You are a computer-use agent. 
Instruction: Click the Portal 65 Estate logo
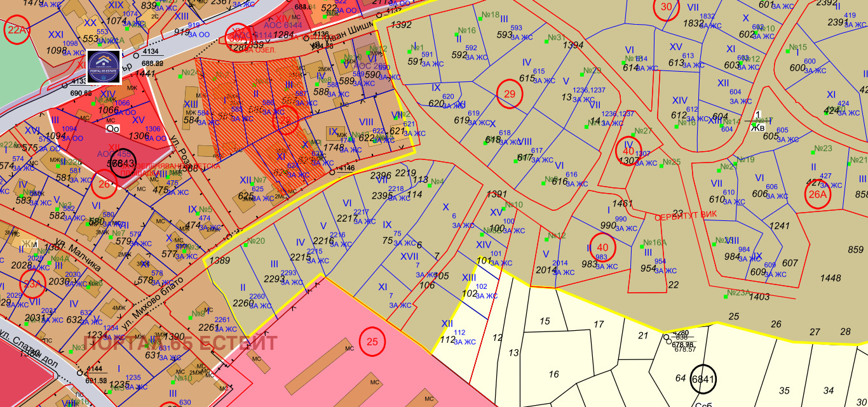[x=104, y=66]
